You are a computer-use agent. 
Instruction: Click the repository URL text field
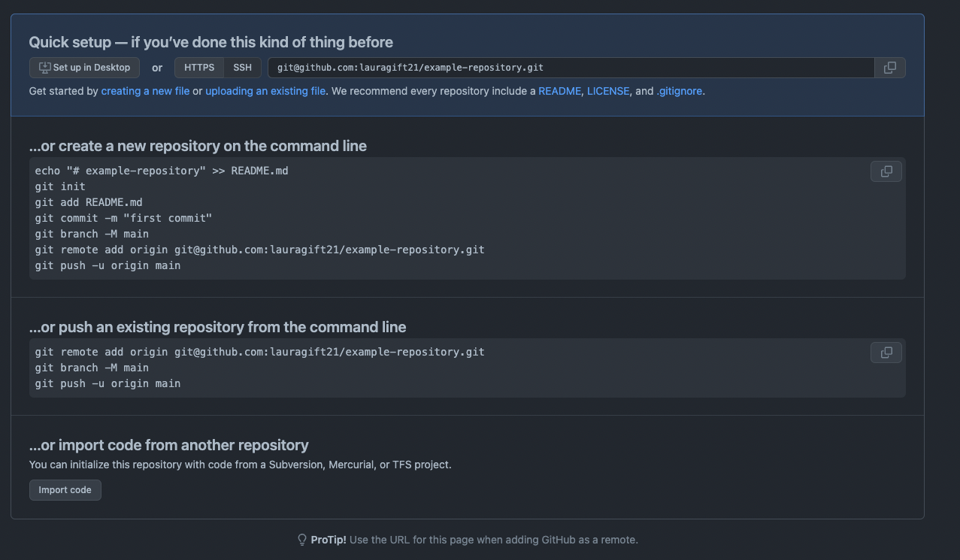click(x=571, y=68)
